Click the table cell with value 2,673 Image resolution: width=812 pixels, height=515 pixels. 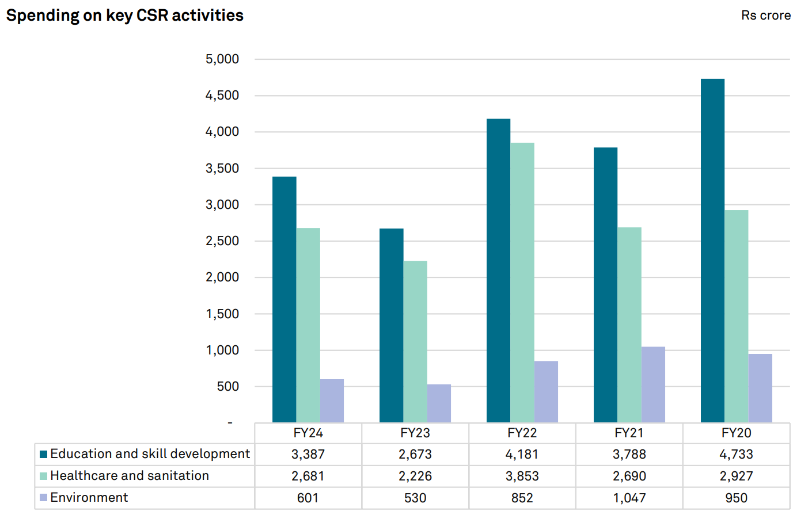415,455
